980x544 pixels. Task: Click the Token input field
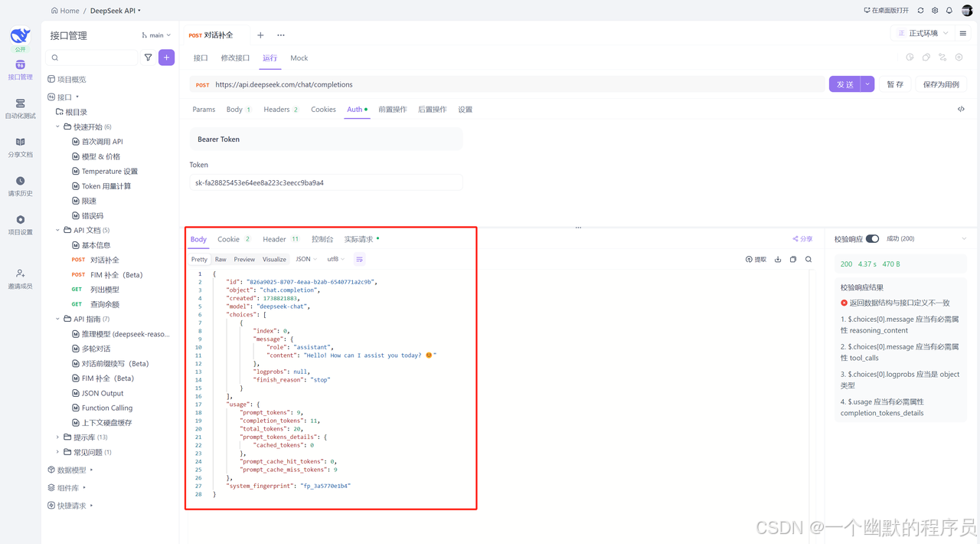[x=326, y=183]
